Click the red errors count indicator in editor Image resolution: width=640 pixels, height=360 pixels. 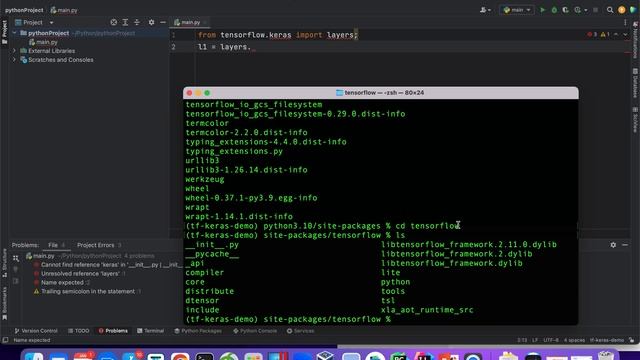click(x=592, y=35)
